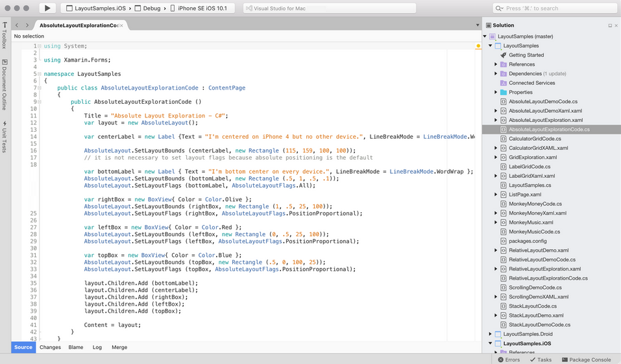Select AbsoluteLayoutExploration.xaml file

(546, 120)
